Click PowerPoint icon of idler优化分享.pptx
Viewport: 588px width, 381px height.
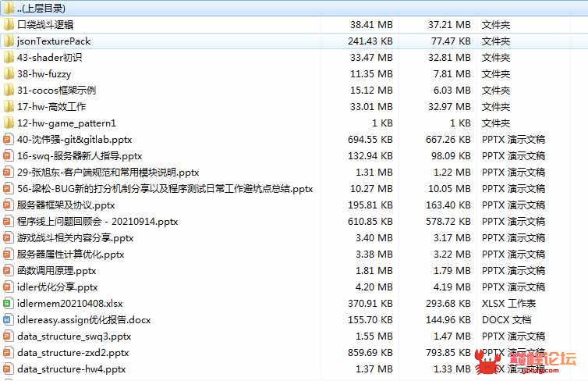point(8,287)
